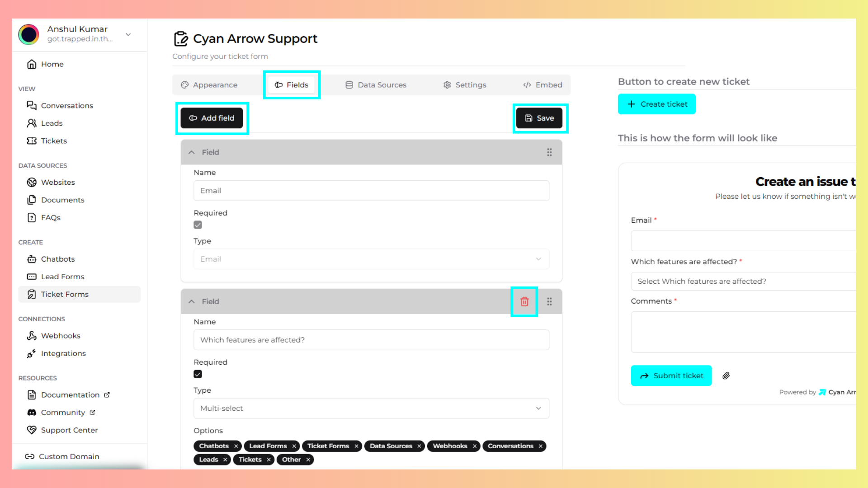Viewport: 868px width, 488px height.
Task: Expand the Anshul Kumar account menu
Action: click(x=128, y=34)
